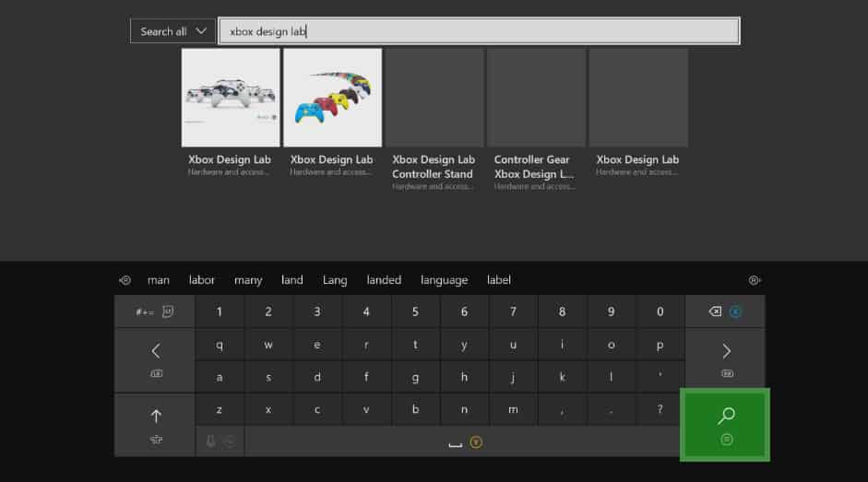Screen dimensions: 868x482
Task: Tap the letter a key
Action: coord(220,378)
